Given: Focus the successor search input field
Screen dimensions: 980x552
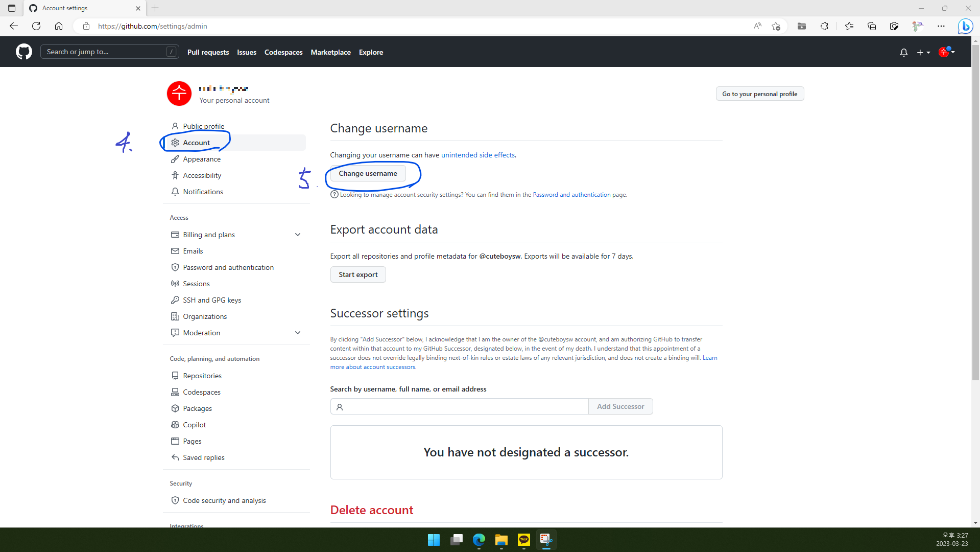Looking at the screenshot, I should pyautogui.click(x=459, y=406).
